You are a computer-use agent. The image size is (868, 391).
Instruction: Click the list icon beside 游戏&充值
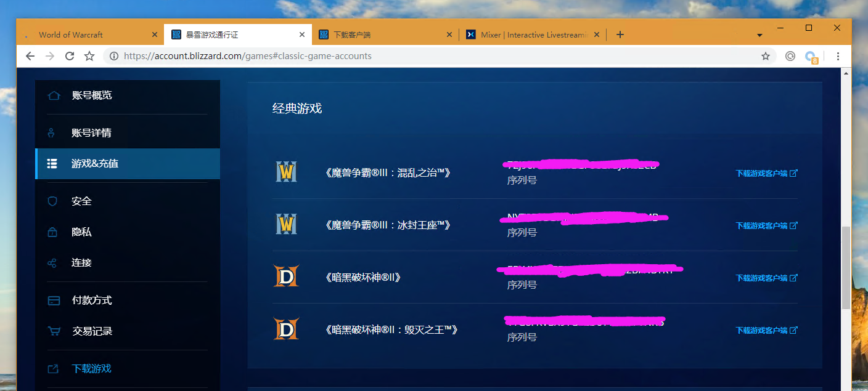tap(52, 164)
